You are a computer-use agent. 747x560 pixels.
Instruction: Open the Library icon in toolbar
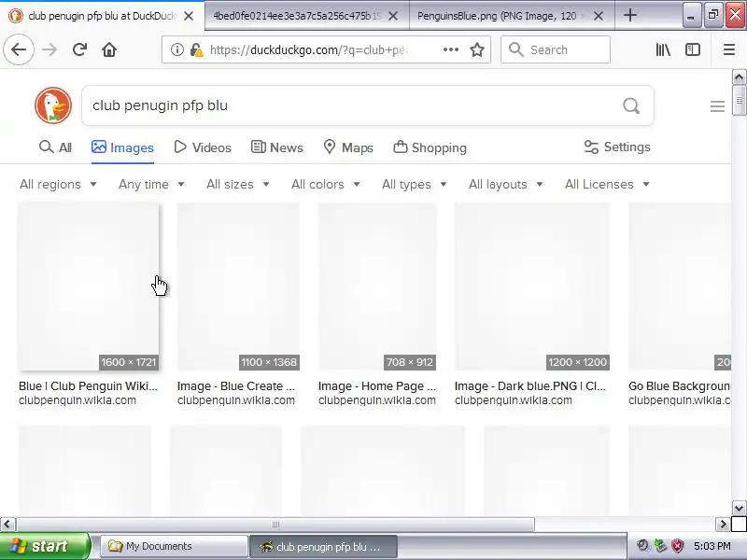click(663, 49)
